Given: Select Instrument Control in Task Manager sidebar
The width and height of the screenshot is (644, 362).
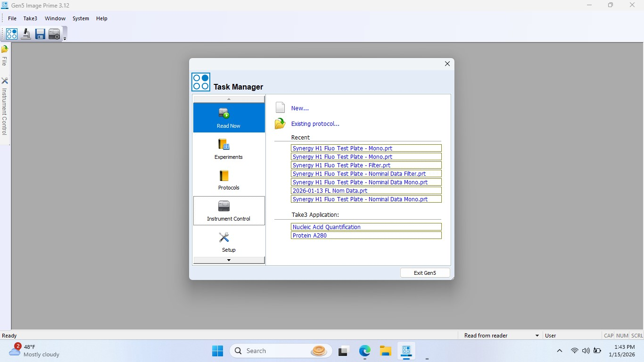Looking at the screenshot, I should (229, 211).
